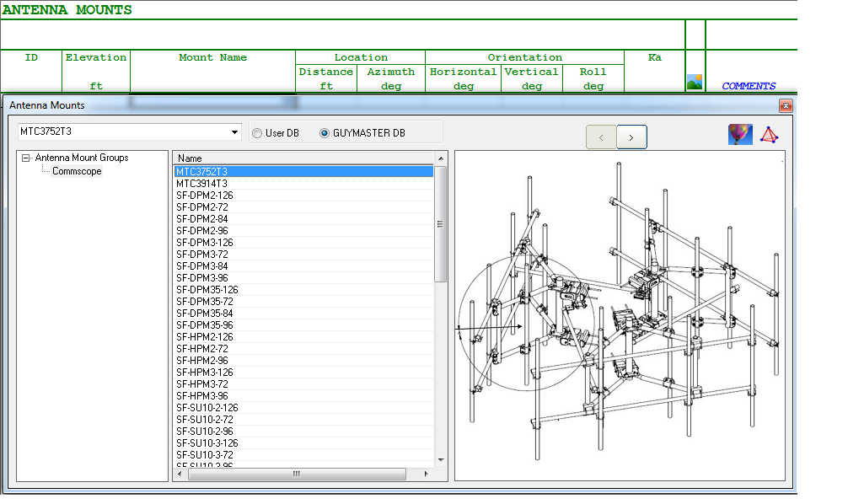Click the ID column header

pyautogui.click(x=31, y=72)
